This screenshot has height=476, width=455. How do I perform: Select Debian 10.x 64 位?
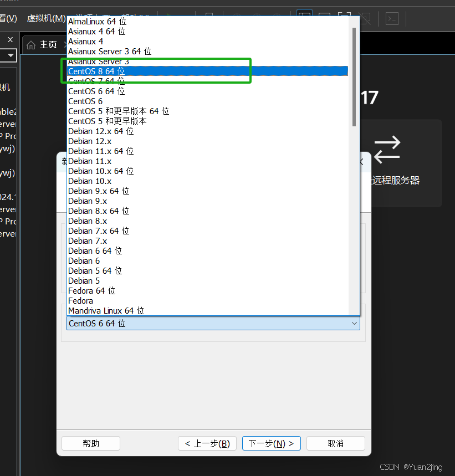click(208, 171)
